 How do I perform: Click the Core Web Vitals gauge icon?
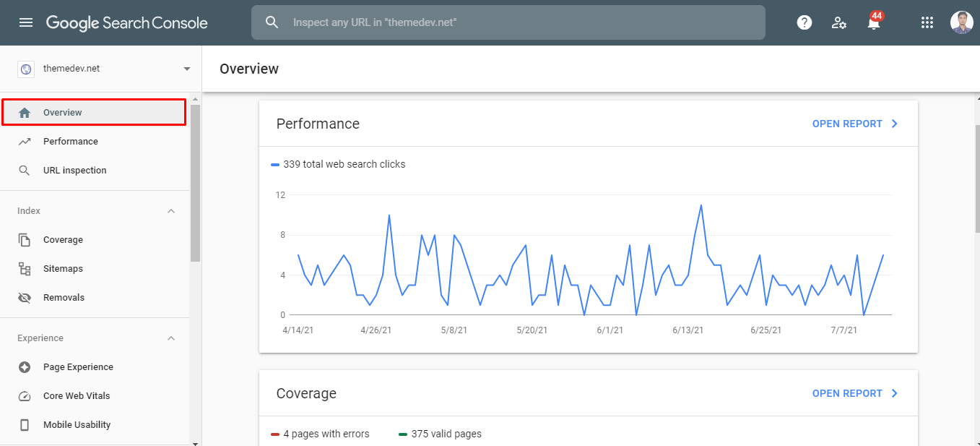coord(25,396)
